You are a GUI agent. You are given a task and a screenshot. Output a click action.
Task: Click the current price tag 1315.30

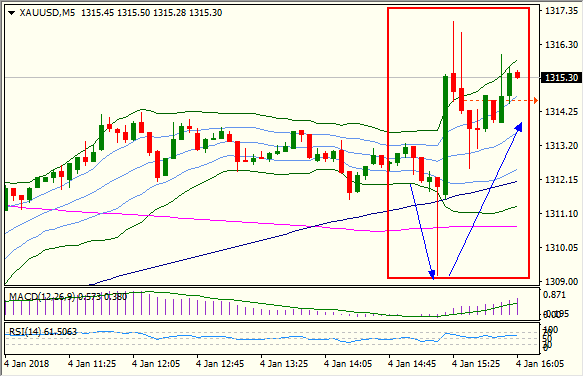(562, 77)
